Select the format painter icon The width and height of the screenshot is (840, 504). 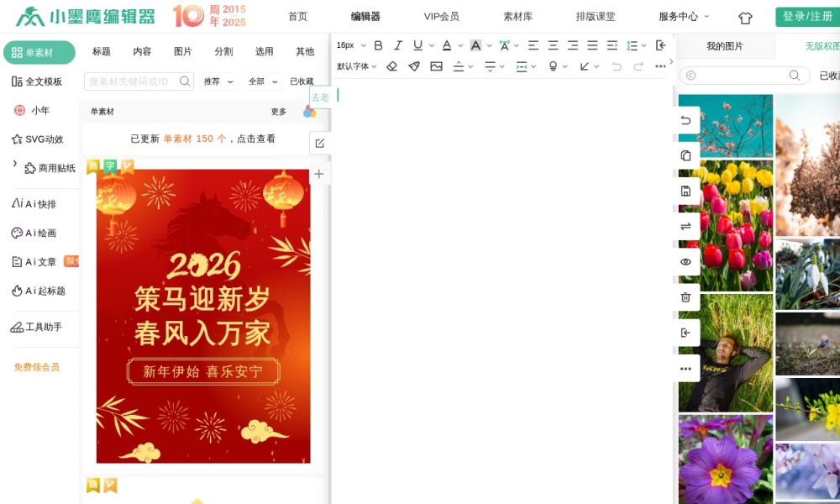pyautogui.click(x=413, y=66)
